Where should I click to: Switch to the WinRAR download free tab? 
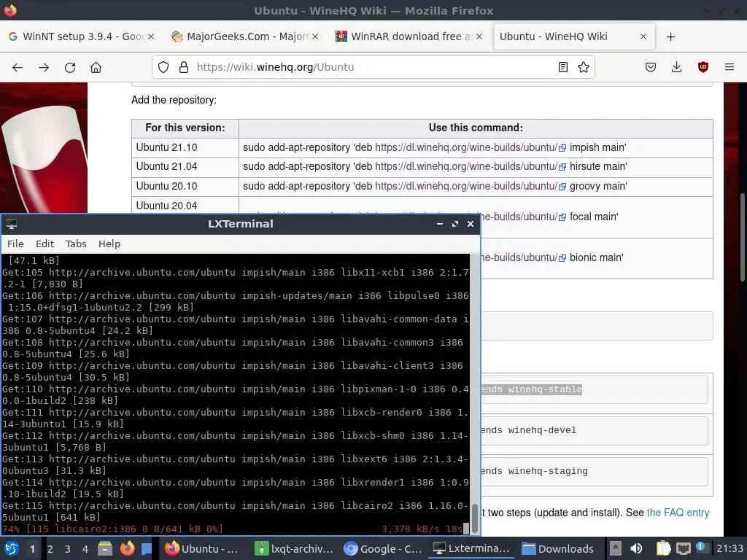pos(410,36)
